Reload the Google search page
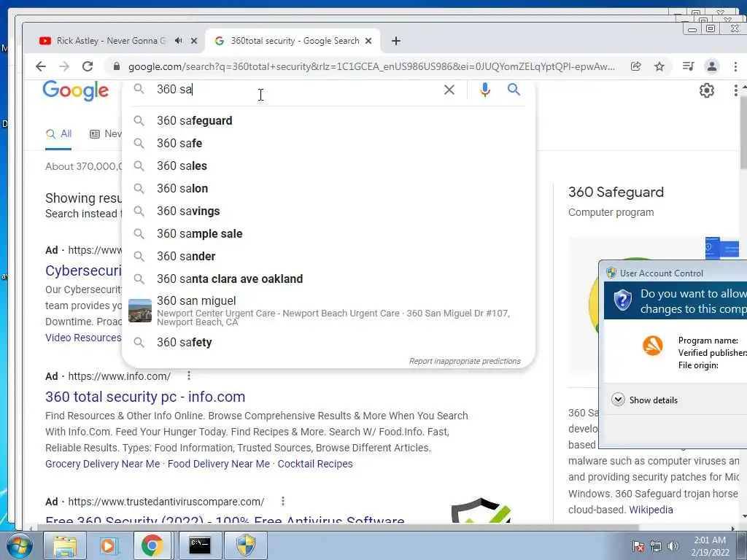The width and height of the screenshot is (747, 560). point(88,66)
